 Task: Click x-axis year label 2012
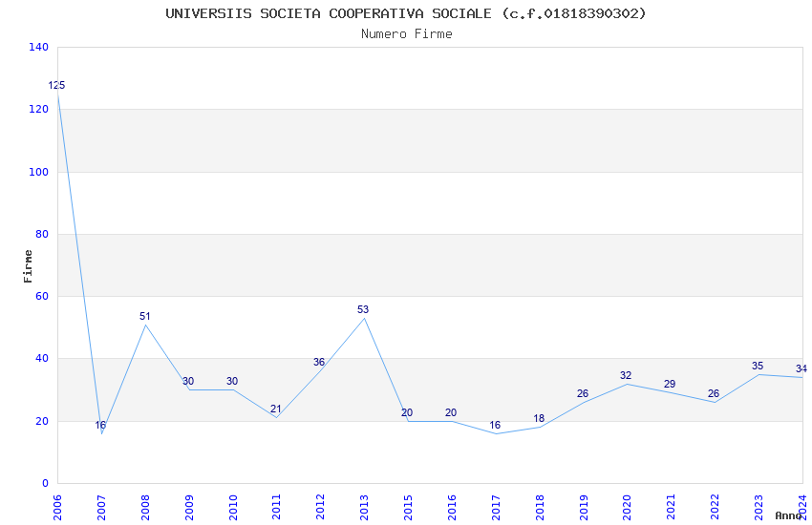(x=321, y=507)
